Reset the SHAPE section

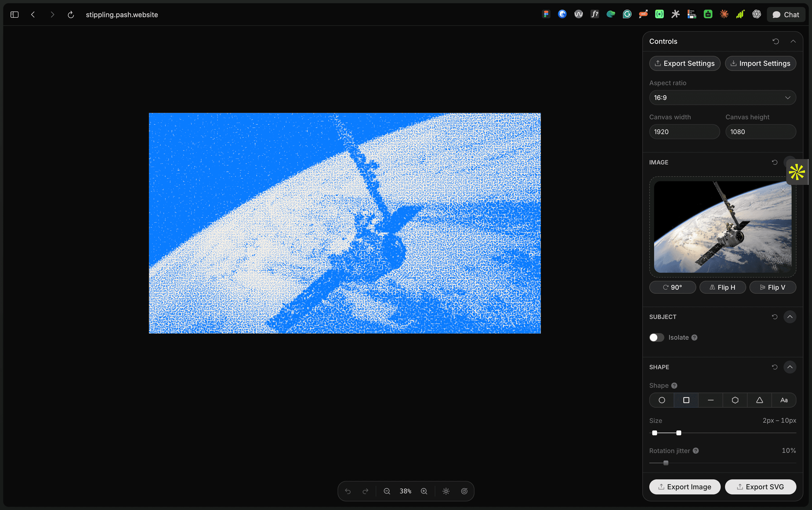775,367
